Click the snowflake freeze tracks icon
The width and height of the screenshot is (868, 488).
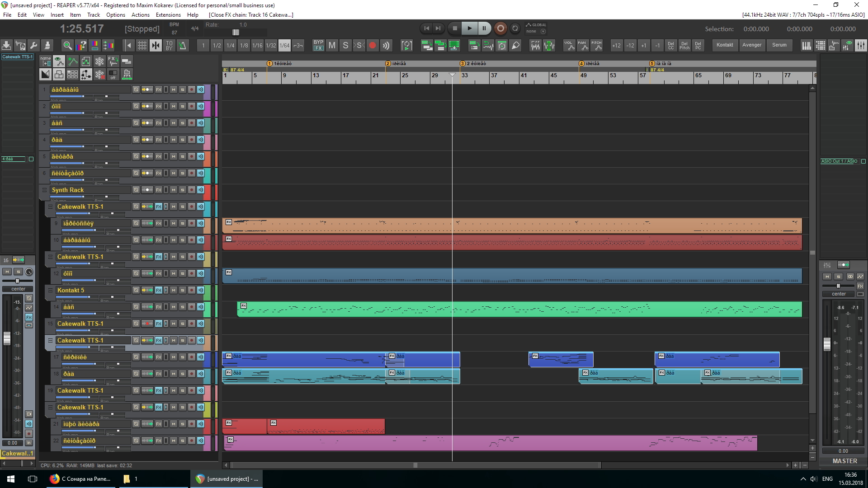tap(99, 61)
